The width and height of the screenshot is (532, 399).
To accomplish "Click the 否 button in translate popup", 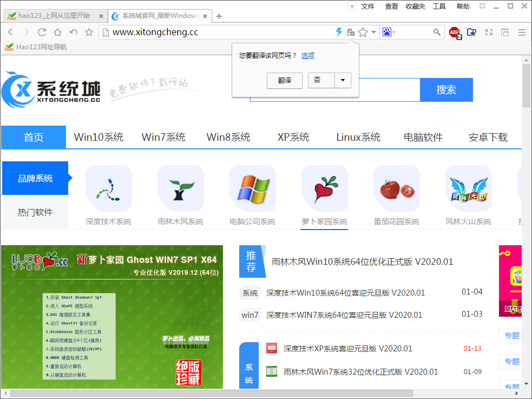I will pos(321,81).
